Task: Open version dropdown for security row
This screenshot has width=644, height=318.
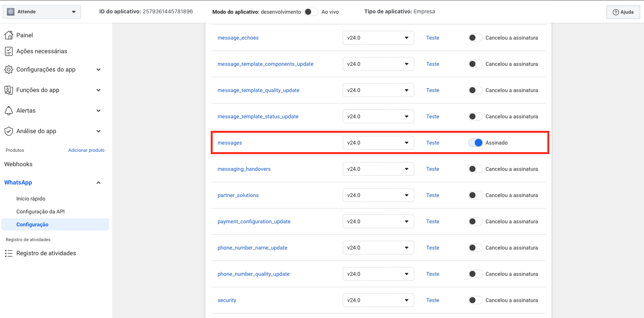Action: [378, 300]
